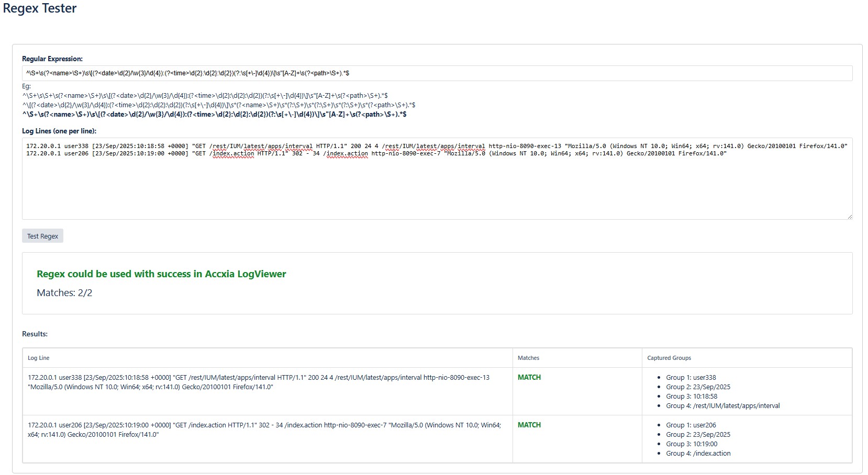Click the MATCH label for the user206 line
Viewport: 868px width, 475px height.
click(x=529, y=425)
